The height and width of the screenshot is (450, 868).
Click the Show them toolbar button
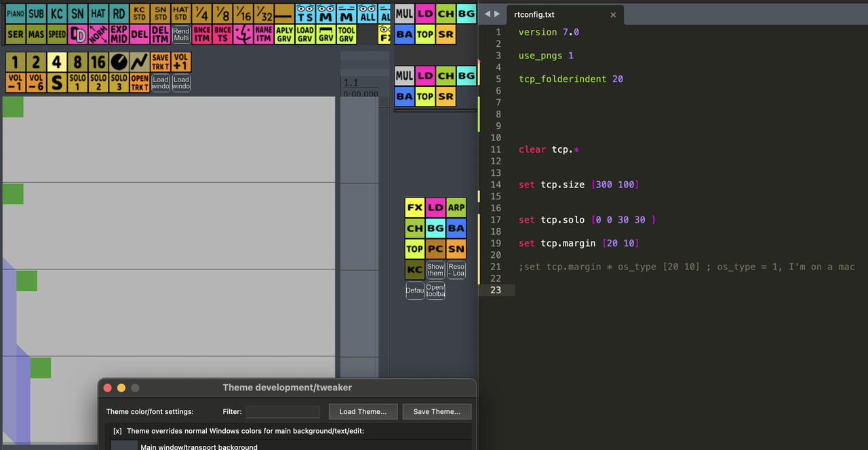(435, 269)
